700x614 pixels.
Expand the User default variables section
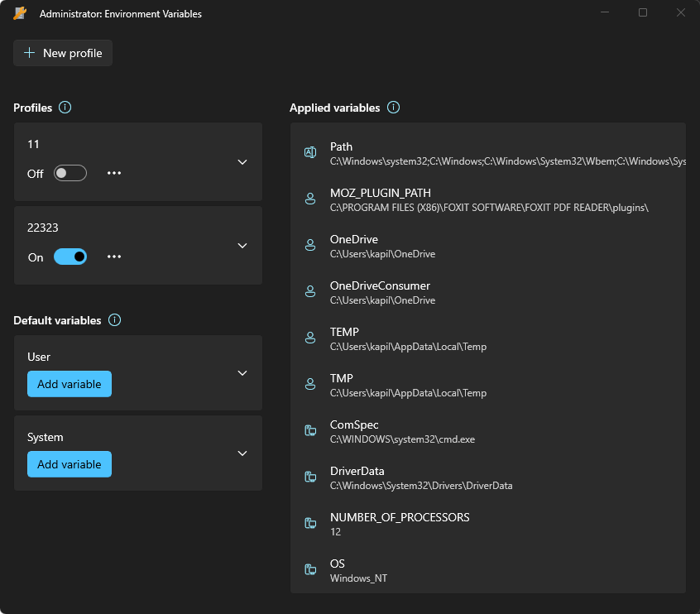(242, 373)
